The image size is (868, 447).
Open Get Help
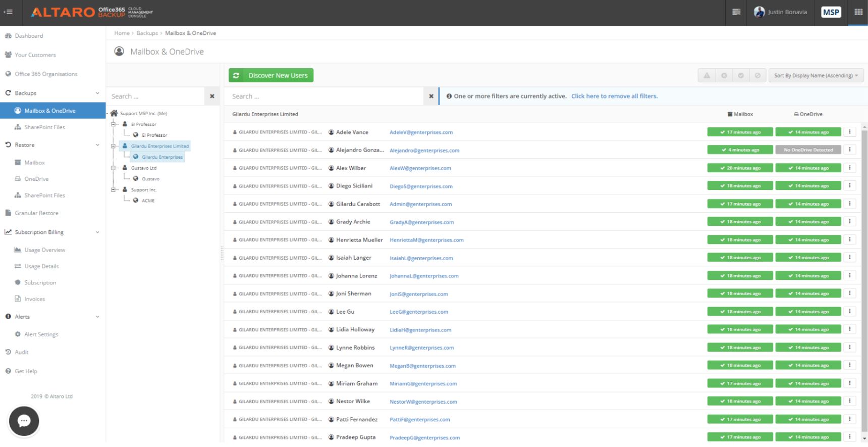(x=26, y=371)
